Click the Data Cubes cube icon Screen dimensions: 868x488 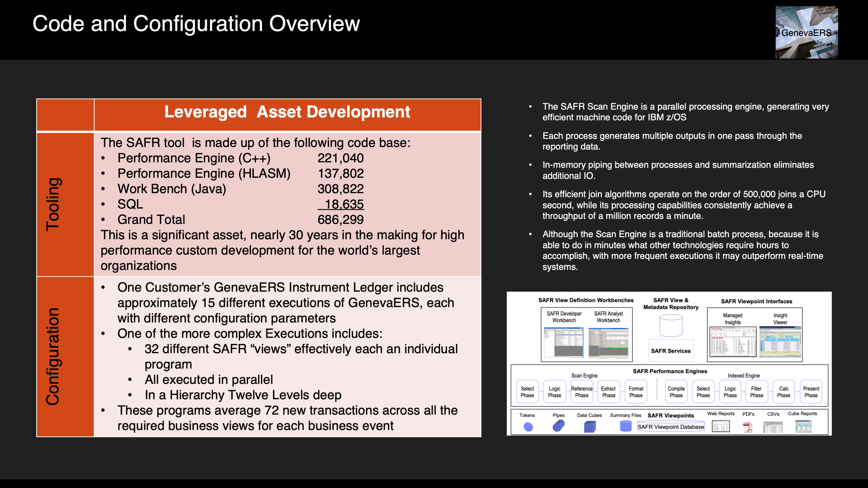tap(590, 427)
